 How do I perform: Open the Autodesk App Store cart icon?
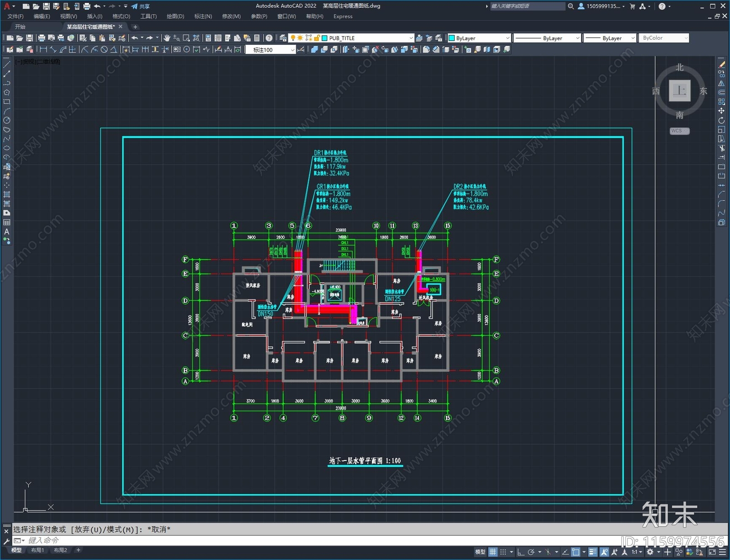(x=632, y=6)
